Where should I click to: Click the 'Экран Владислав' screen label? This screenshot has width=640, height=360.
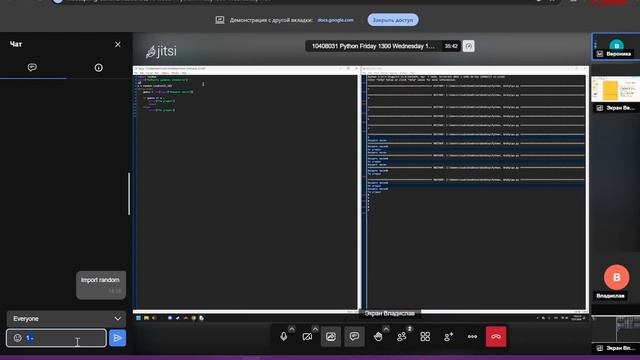(389, 313)
